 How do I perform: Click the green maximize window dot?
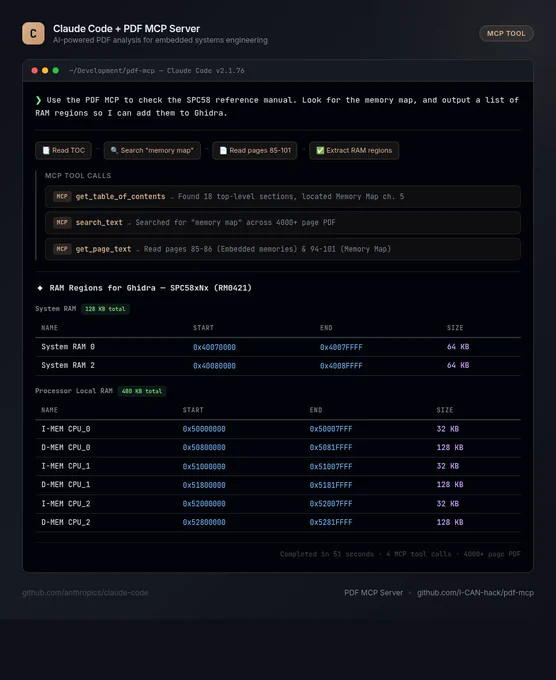56,70
